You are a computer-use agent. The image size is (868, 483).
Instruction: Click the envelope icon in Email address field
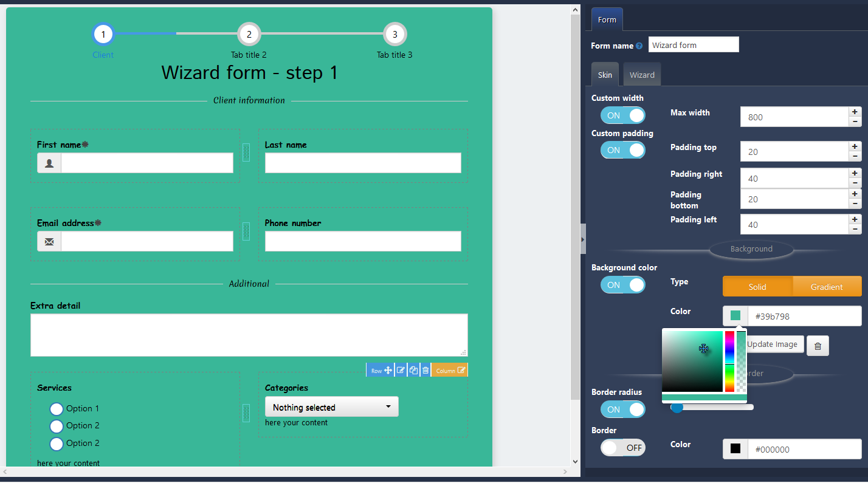[49, 242]
